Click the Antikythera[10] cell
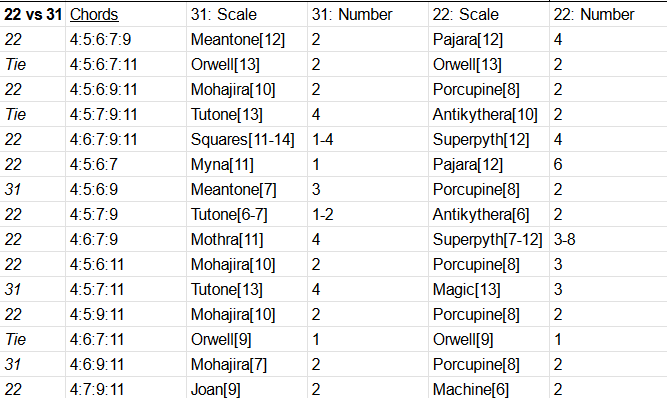 (x=489, y=114)
